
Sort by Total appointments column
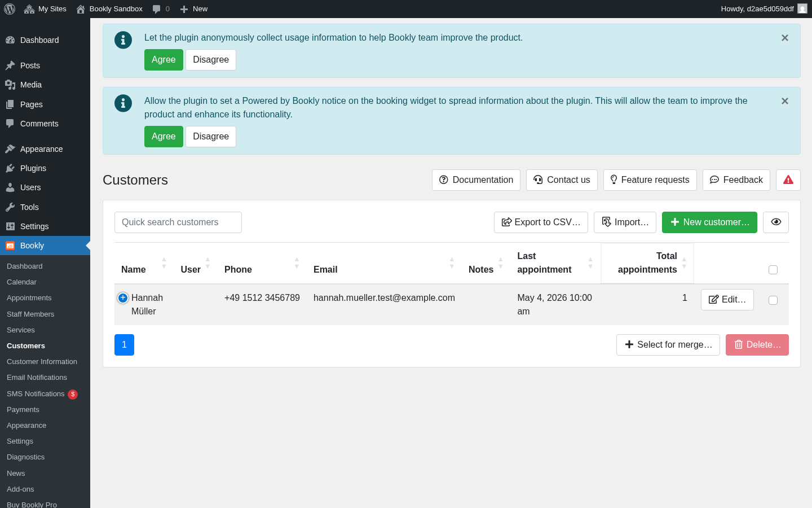click(647, 264)
